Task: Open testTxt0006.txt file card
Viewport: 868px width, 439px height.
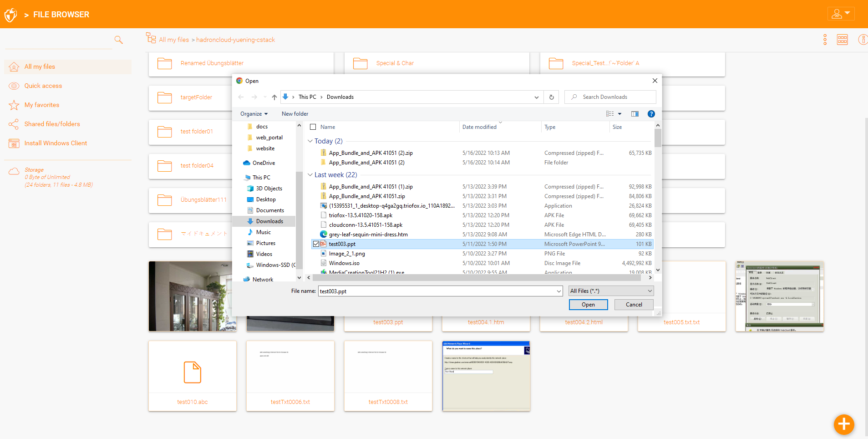Action: click(290, 376)
